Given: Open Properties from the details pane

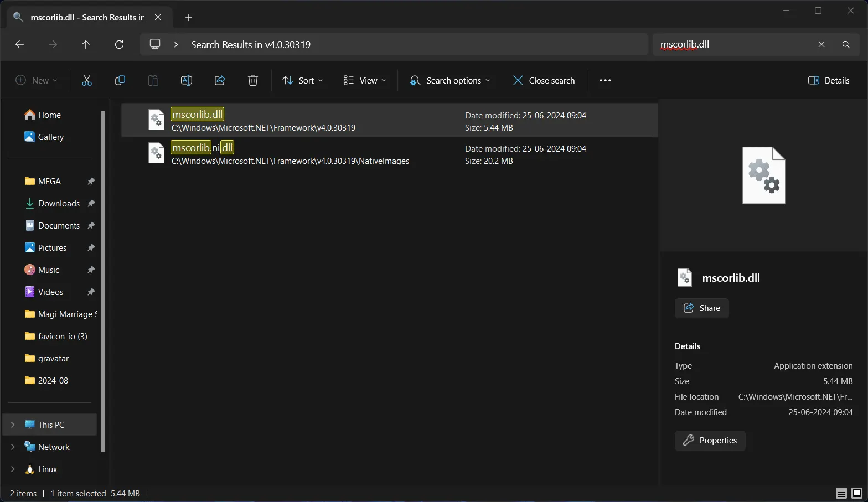Looking at the screenshot, I should tap(710, 441).
